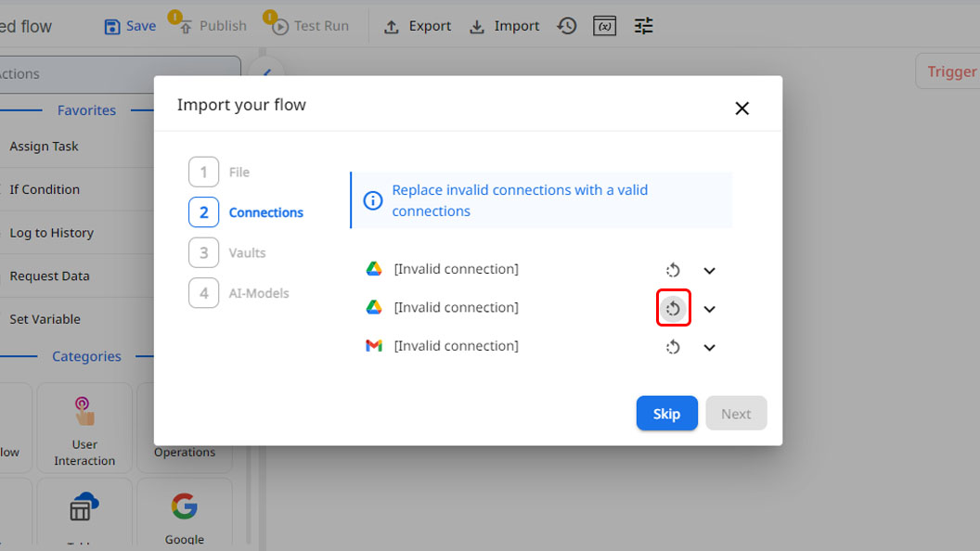Open the flow settings sliders icon
This screenshot has width=980, height=551.
643,26
